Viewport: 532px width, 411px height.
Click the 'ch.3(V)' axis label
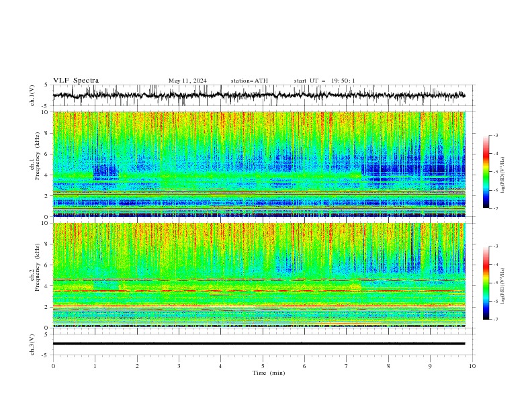pos(32,345)
